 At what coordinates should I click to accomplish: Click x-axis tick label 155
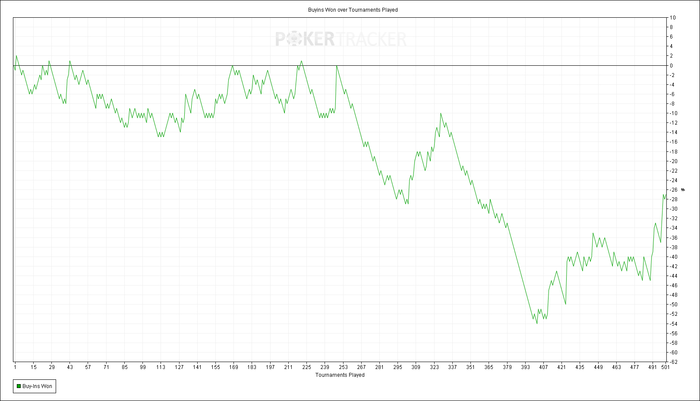pyautogui.click(x=216, y=367)
